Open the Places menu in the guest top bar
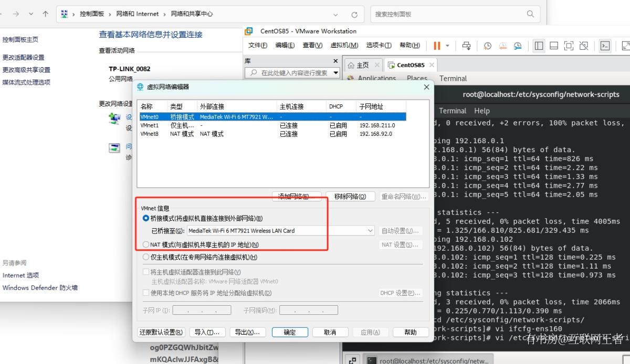Image resolution: width=630 pixels, height=364 pixels. 417,79
